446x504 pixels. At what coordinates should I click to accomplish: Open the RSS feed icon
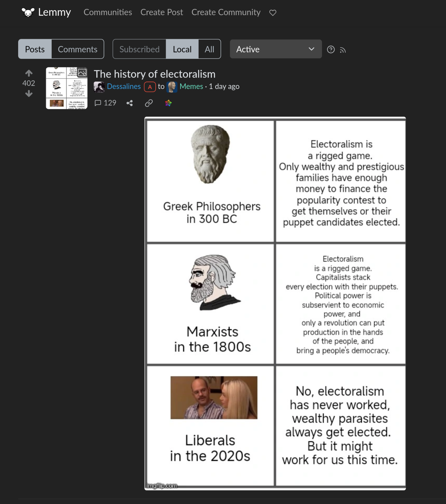click(343, 50)
